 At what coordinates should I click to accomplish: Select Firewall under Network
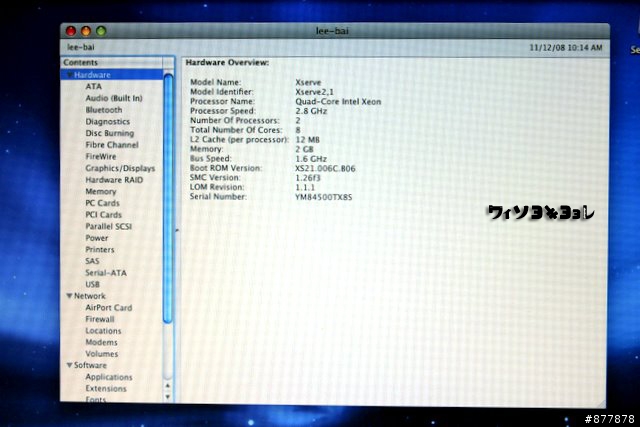(100, 319)
